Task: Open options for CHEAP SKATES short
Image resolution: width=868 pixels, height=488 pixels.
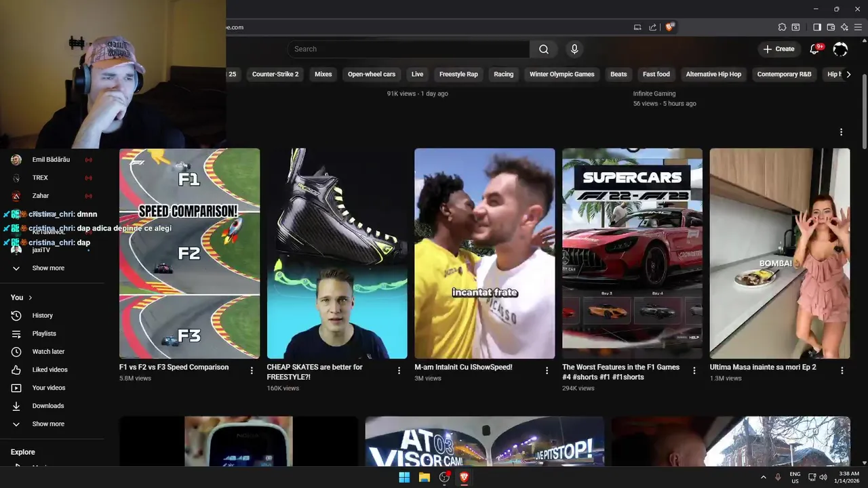Action: tap(399, 371)
